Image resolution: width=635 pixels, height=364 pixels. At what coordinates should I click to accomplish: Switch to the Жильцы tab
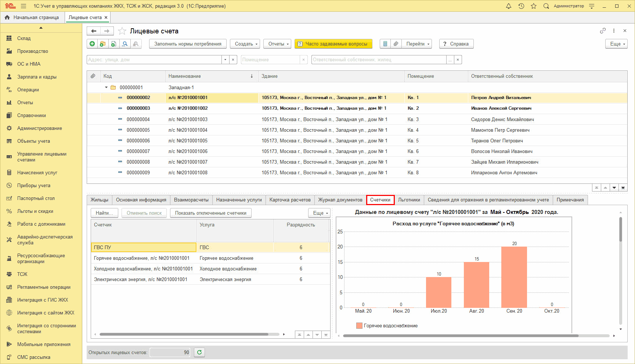coord(100,200)
